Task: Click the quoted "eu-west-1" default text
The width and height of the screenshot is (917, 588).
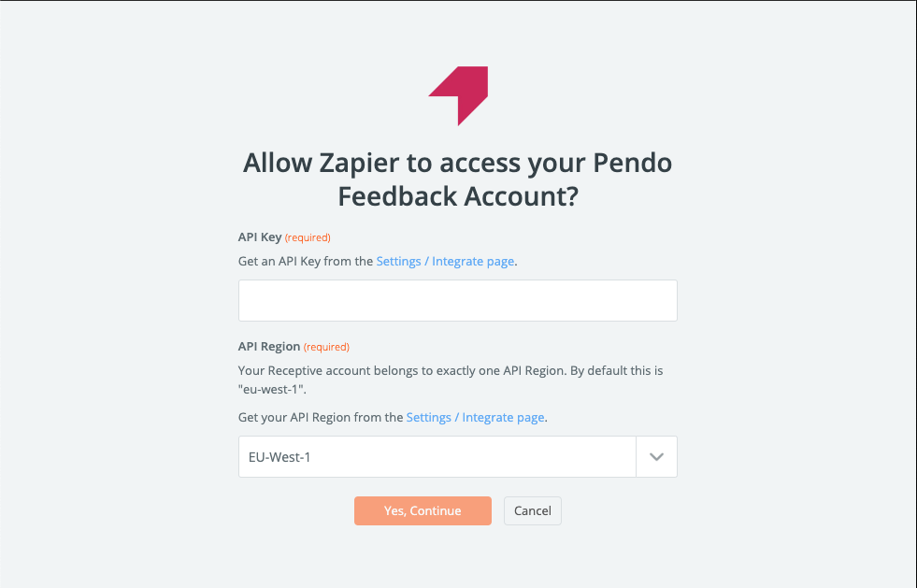Action: tap(272, 390)
